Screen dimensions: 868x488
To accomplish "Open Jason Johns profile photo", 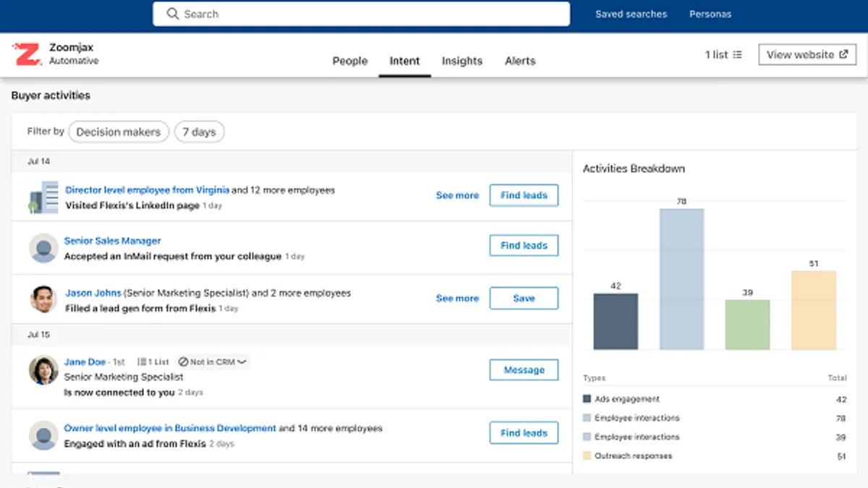I will (x=43, y=299).
